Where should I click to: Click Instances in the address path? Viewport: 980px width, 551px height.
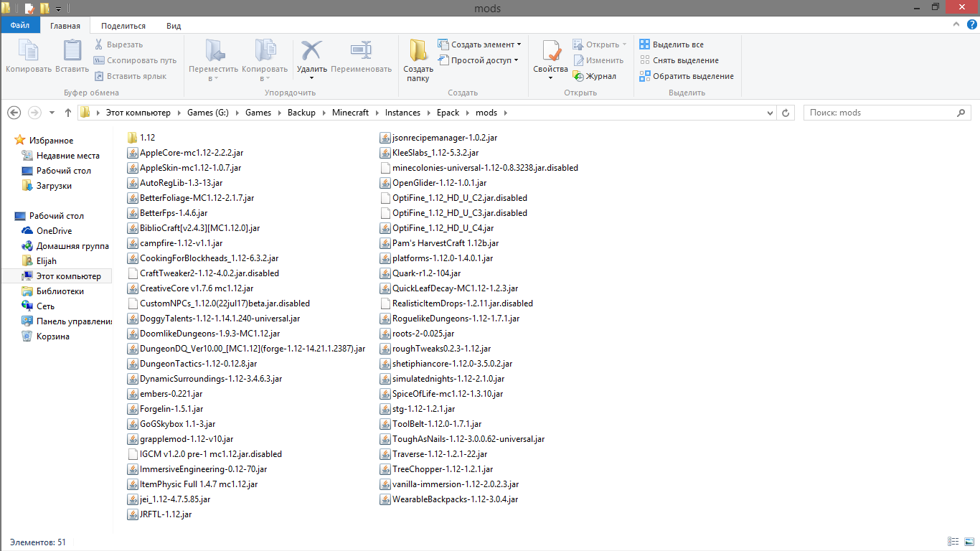(x=402, y=113)
